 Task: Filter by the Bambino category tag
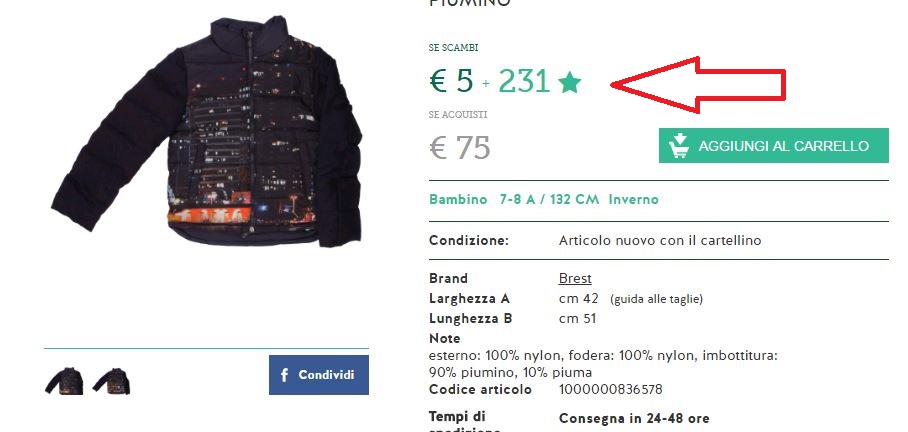[458, 199]
